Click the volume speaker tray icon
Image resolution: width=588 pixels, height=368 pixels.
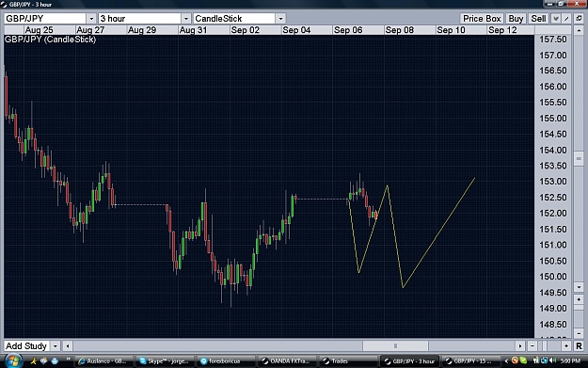(x=552, y=360)
